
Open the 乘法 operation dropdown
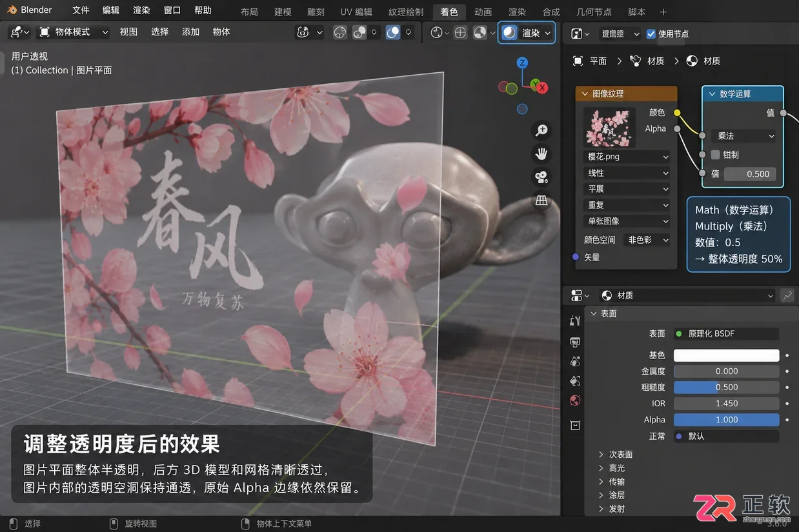click(x=743, y=136)
